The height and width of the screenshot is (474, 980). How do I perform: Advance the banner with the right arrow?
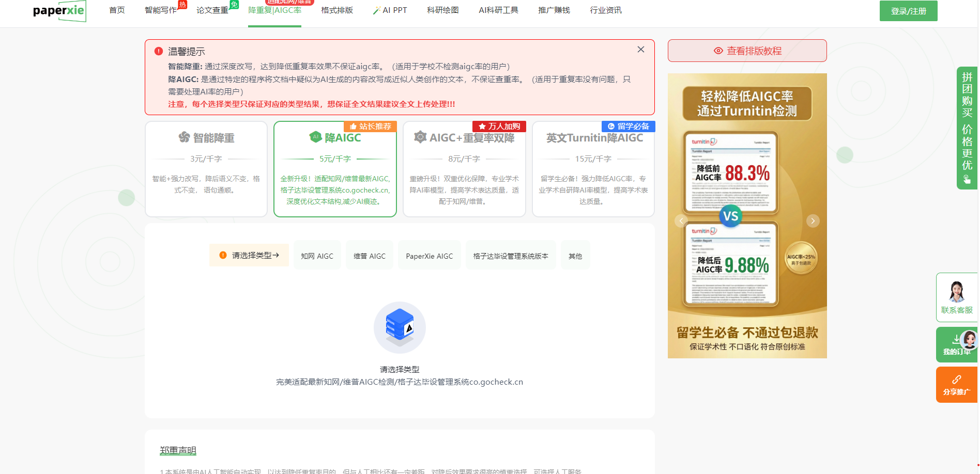pos(813,221)
